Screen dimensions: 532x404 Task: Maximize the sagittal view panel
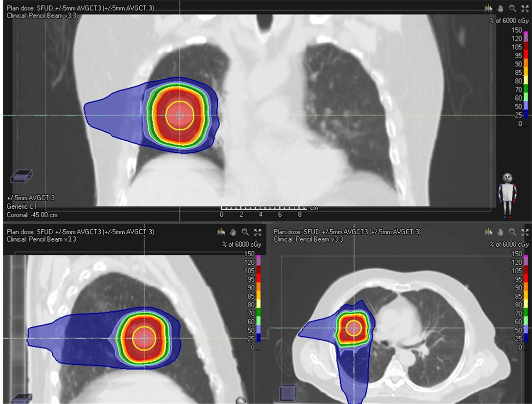click(258, 232)
